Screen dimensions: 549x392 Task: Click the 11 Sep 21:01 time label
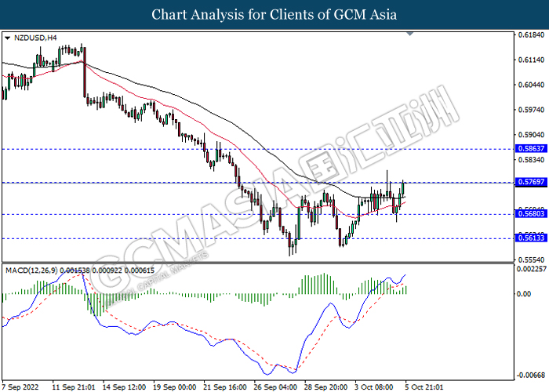pyautogui.click(x=74, y=387)
